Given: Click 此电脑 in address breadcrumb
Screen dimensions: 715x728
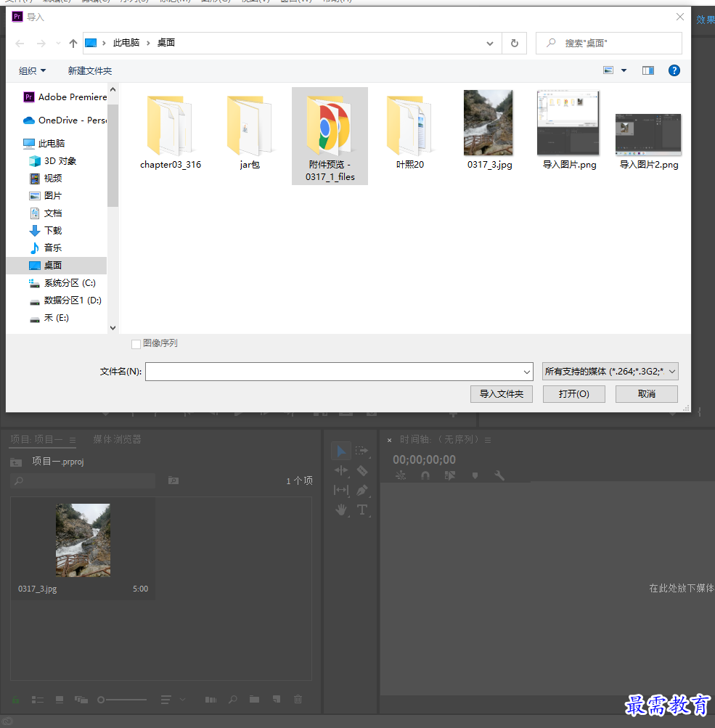Looking at the screenshot, I should click(x=126, y=43).
